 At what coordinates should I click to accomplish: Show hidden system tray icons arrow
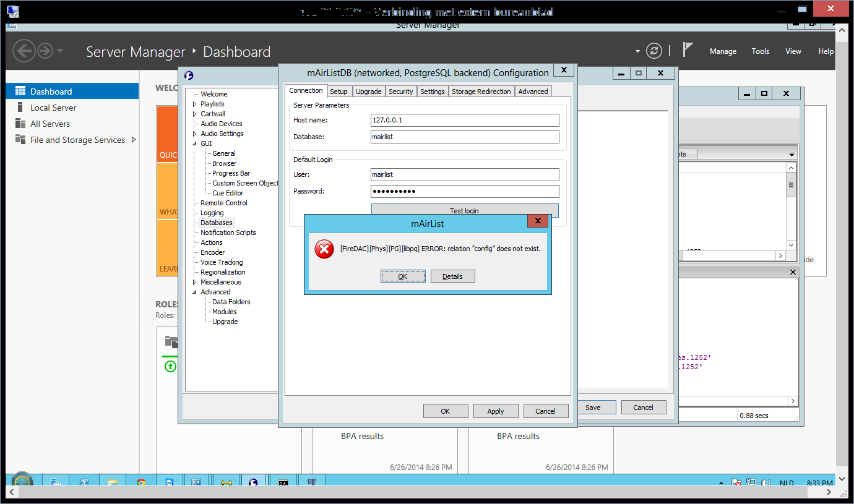(721, 483)
